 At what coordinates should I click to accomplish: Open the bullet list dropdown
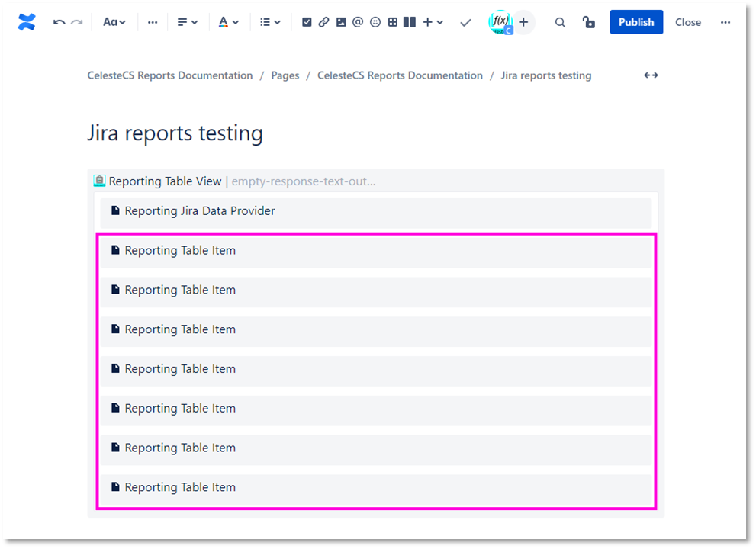[270, 22]
